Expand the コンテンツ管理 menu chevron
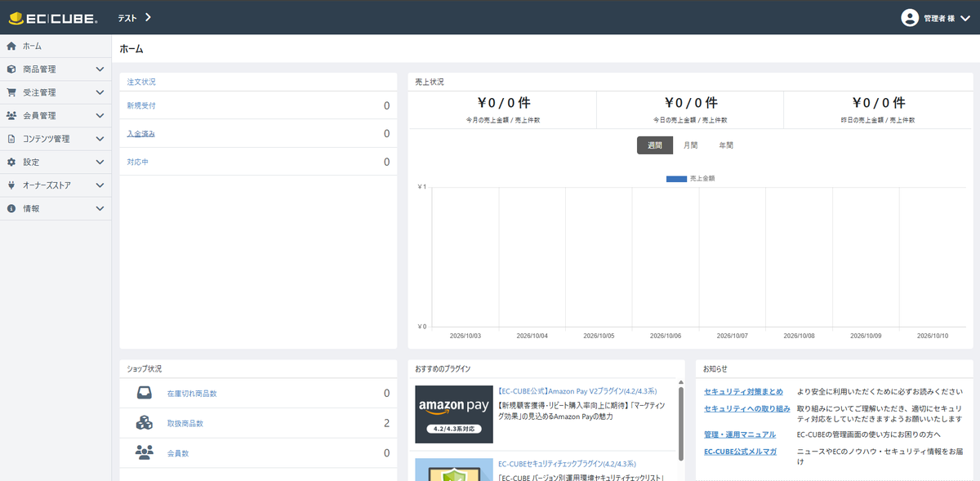980x481 pixels. (100, 140)
